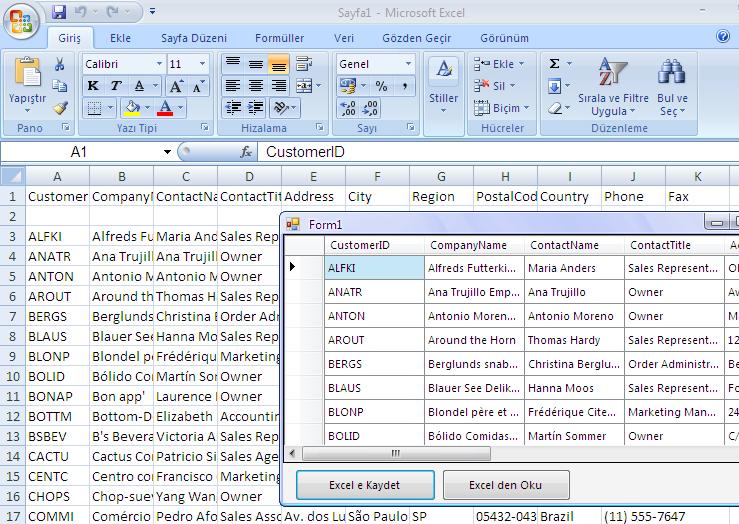Open the font size 11 dropdown
739x524 pixels.
pyautogui.click(x=203, y=64)
